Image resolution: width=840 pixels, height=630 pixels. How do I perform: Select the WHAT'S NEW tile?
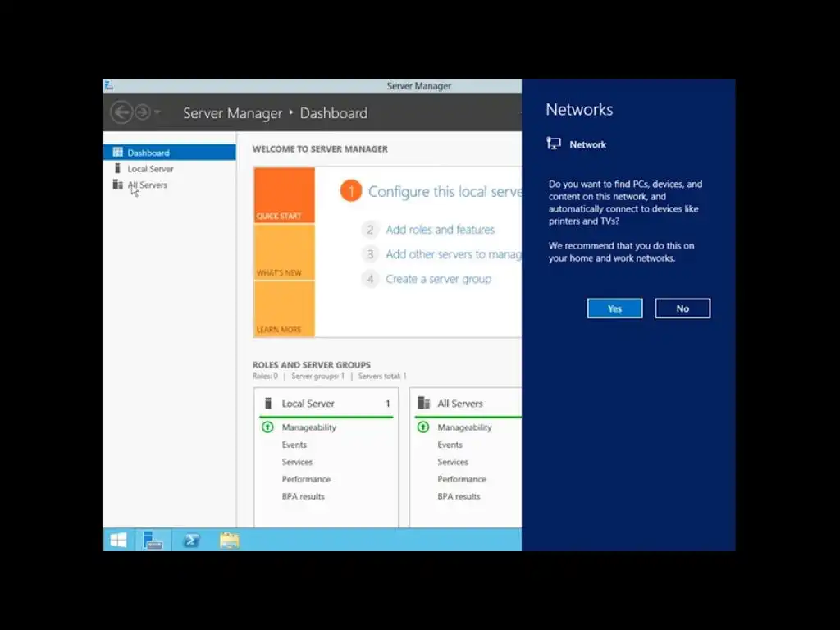pyautogui.click(x=284, y=253)
